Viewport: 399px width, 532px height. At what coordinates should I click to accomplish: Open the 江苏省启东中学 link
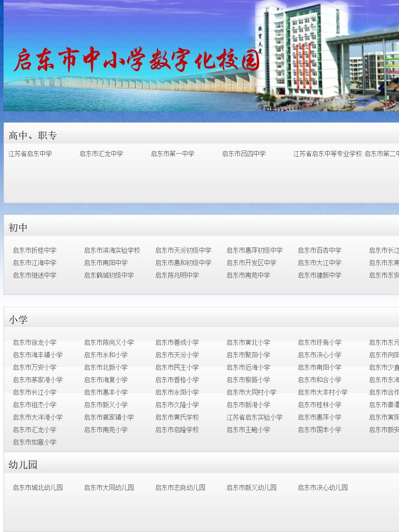[x=30, y=154]
